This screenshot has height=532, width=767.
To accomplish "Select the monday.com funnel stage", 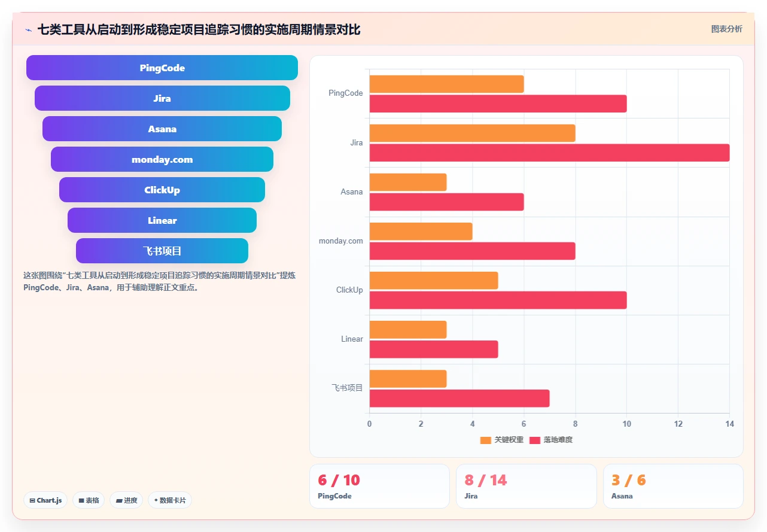I will tap(162, 159).
